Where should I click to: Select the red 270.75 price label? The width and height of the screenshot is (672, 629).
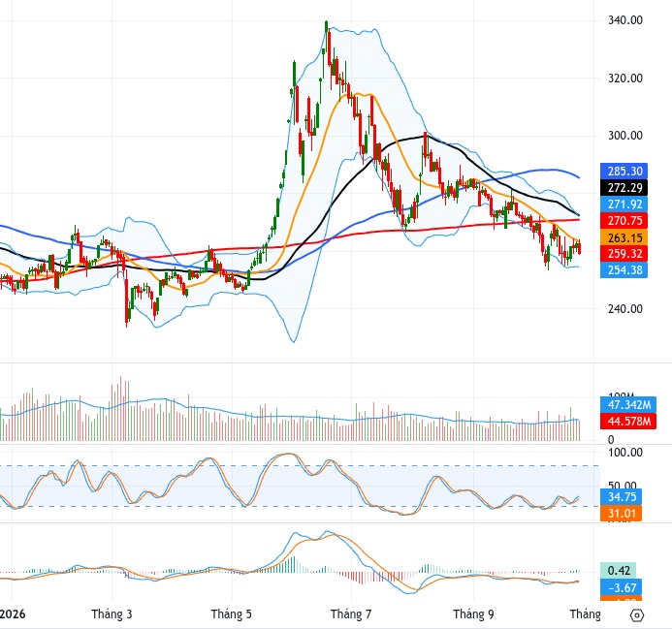[624, 221]
